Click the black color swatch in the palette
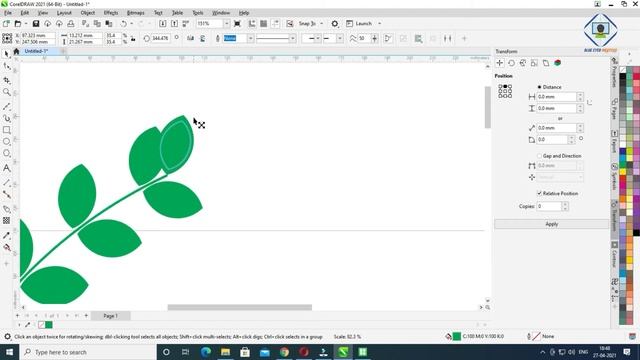 pos(622,77)
